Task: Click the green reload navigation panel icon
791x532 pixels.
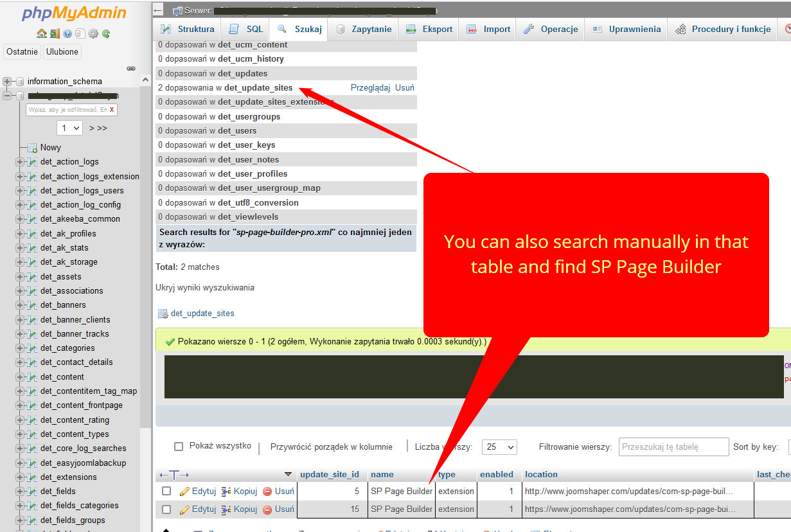Action: (106, 34)
